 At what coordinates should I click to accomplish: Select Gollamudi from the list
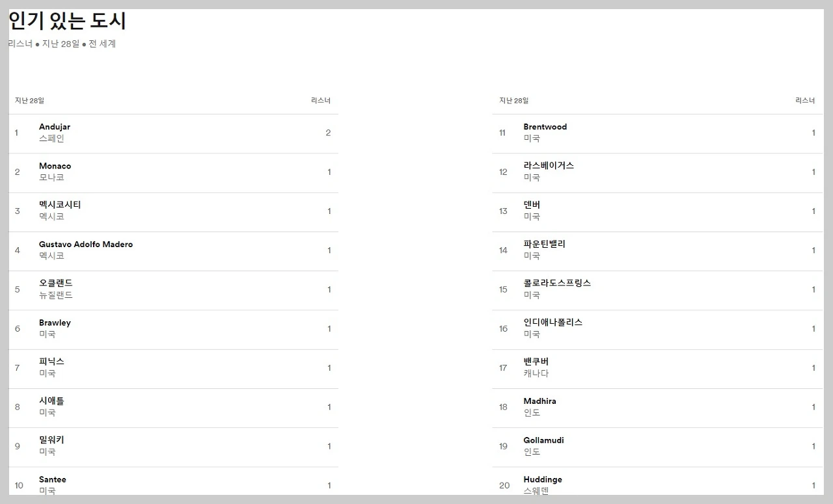pyautogui.click(x=544, y=440)
